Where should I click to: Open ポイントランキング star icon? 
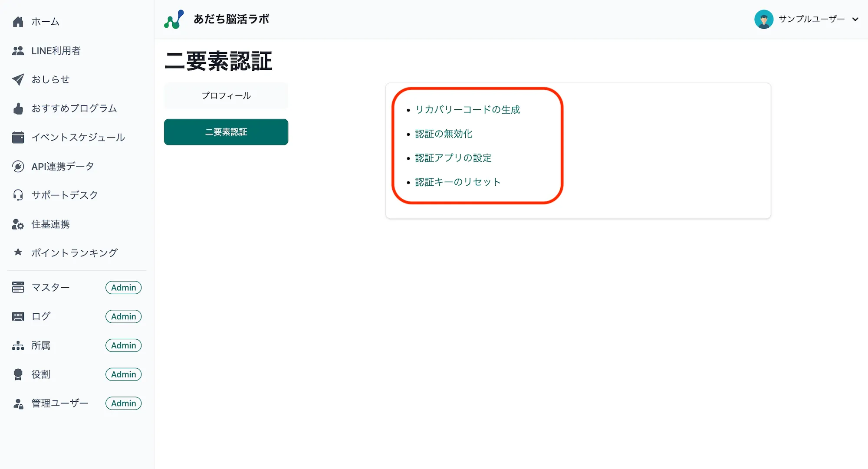(x=18, y=253)
